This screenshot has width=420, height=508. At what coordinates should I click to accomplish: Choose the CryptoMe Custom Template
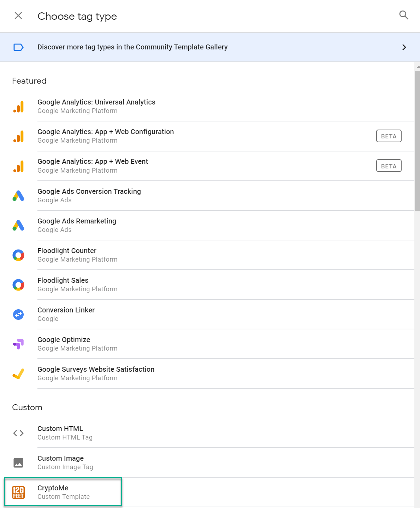click(x=63, y=492)
